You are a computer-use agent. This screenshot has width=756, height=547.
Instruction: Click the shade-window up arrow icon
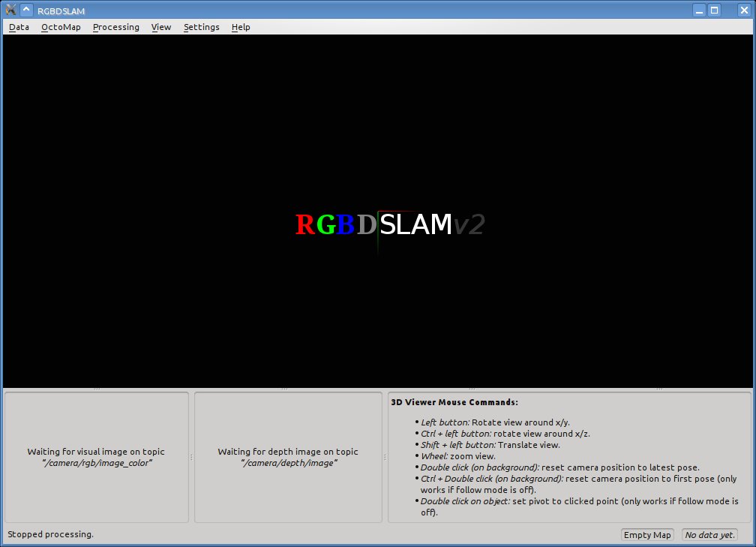click(x=26, y=10)
